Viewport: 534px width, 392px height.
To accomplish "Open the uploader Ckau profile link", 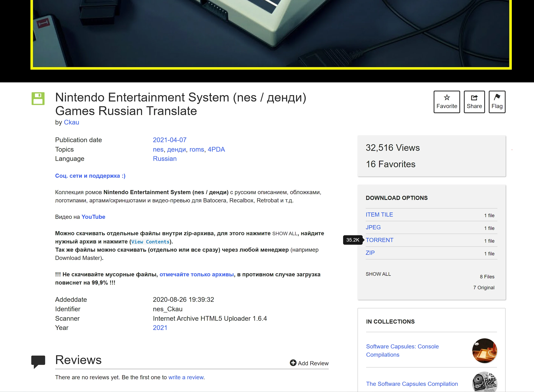I will click(72, 122).
